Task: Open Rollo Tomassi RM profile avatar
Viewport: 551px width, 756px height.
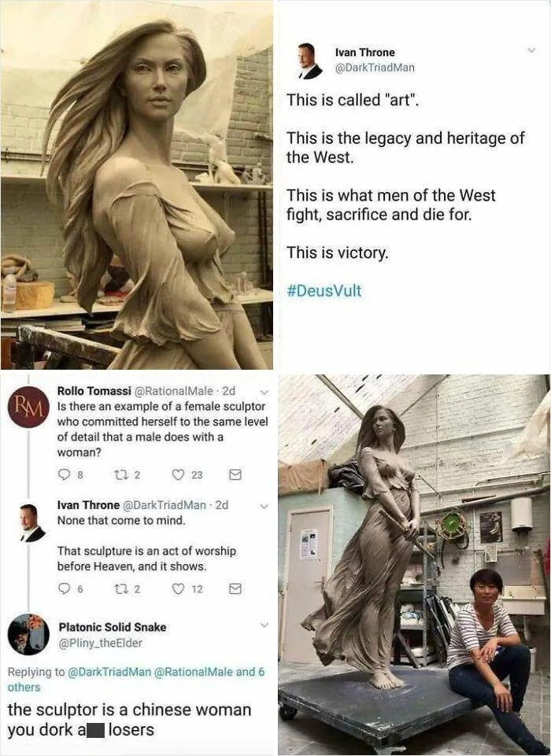Action: pos(28,407)
